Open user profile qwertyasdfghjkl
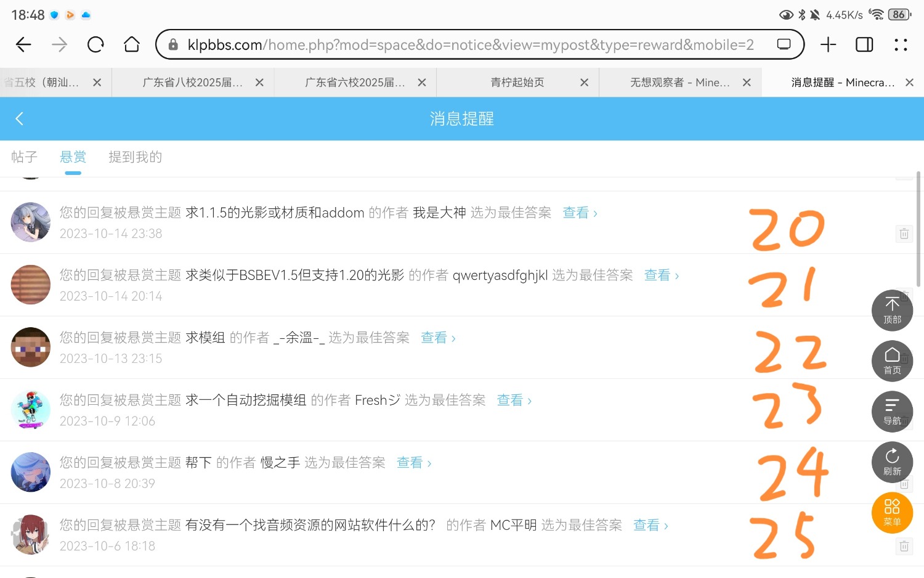The height and width of the screenshot is (578, 924). coord(500,275)
